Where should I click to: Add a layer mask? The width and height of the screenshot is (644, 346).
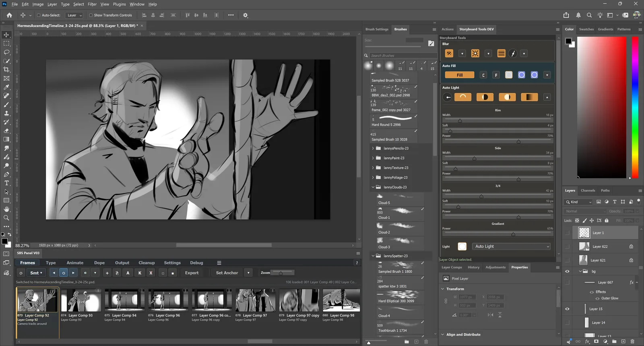[596, 342]
